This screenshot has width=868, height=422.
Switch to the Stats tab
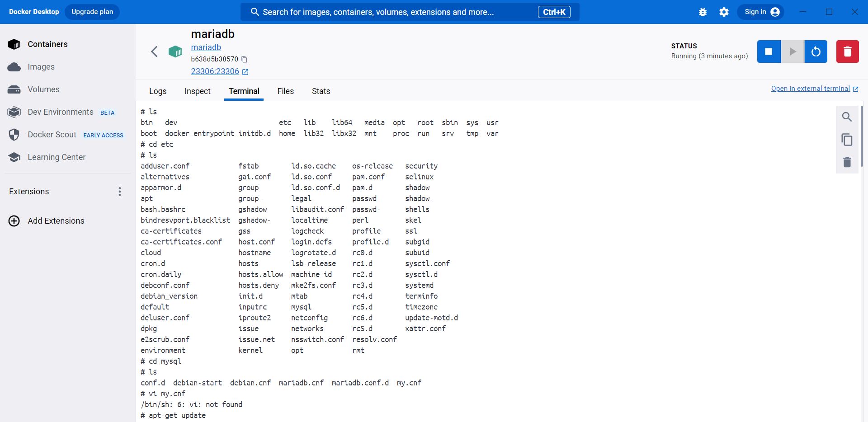321,91
